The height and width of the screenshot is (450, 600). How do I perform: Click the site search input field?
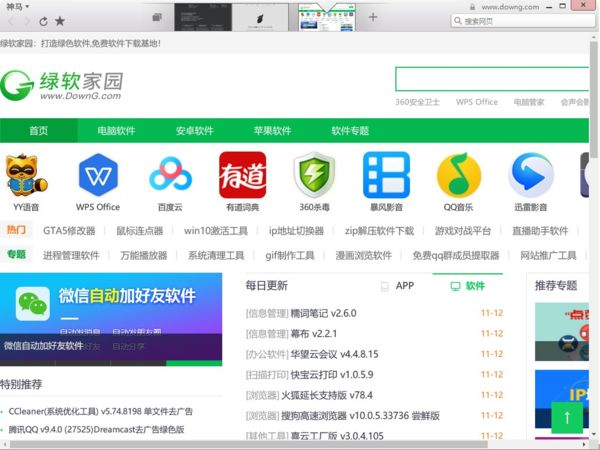click(492, 79)
